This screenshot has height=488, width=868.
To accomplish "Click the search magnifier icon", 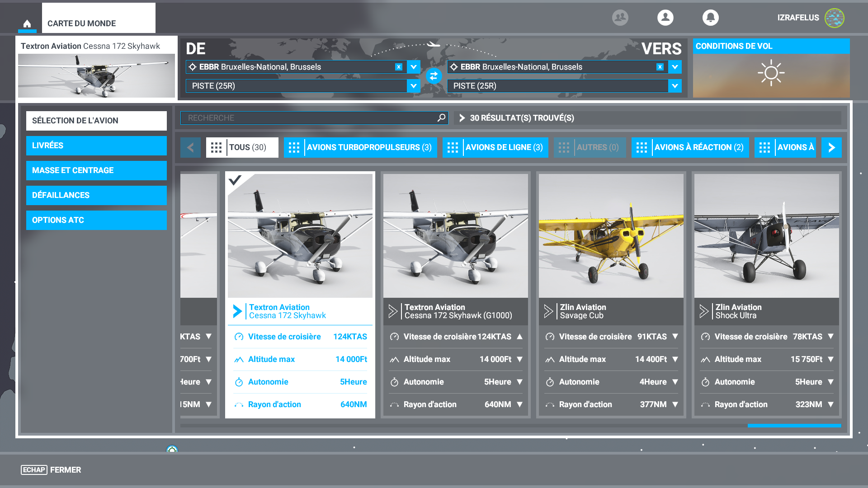I will pyautogui.click(x=441, y=118).
